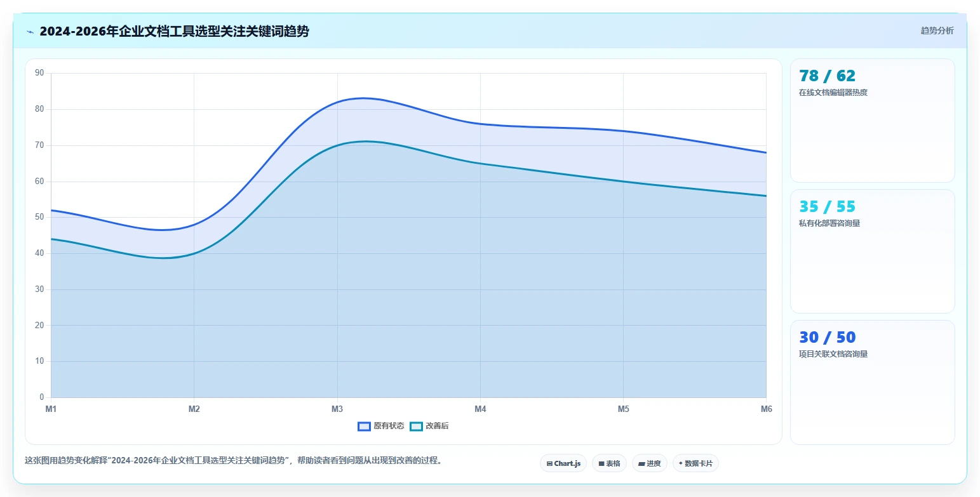Click the 在线文档编辑器热度 label
This screenshot has width=980, height=497.
click(833, 93)
